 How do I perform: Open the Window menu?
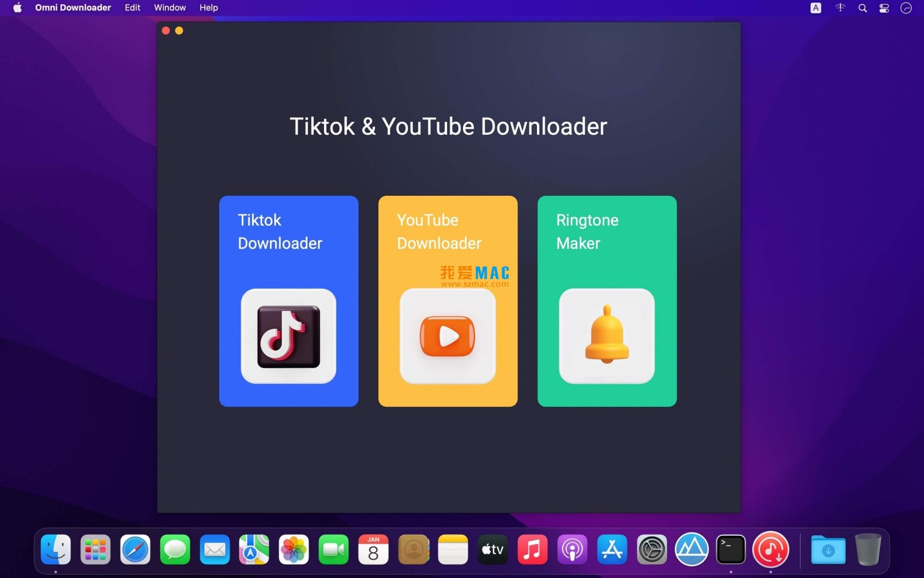pos(169,8)
